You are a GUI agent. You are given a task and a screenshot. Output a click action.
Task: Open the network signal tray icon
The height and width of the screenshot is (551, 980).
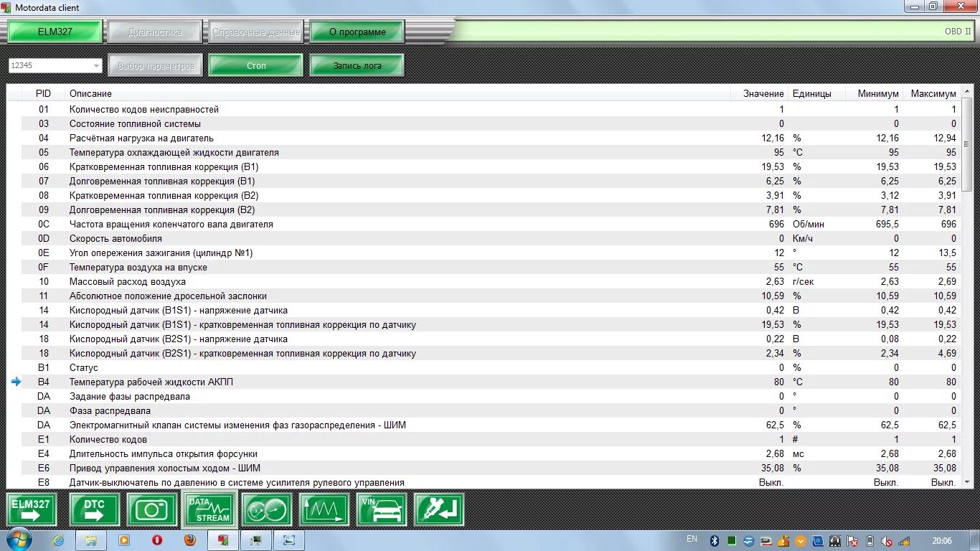coord(905,541)
